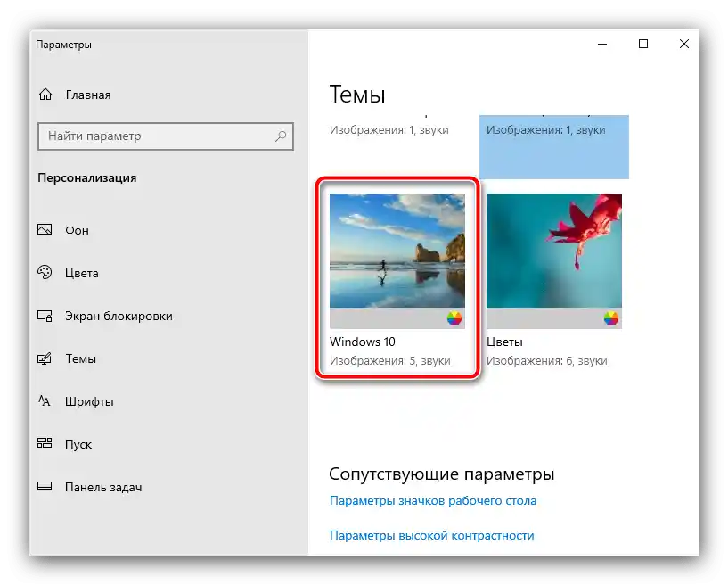Click color wheel on Windows 10 theme
Image resolution: width=728 pixels, height=585 pixels.
[454, 318]
